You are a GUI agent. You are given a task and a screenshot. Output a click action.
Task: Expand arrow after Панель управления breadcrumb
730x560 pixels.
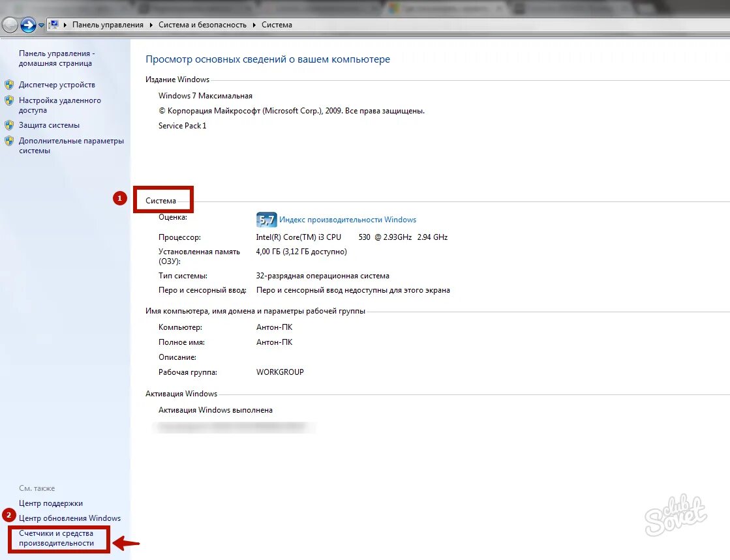point(151,25)
